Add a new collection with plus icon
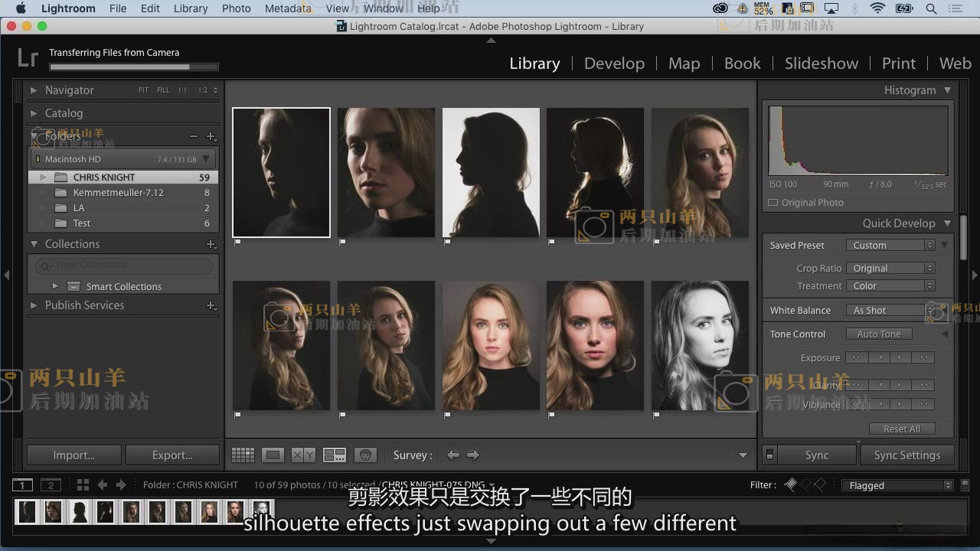The height and width of the screenshot is (551, 980). 211,244
